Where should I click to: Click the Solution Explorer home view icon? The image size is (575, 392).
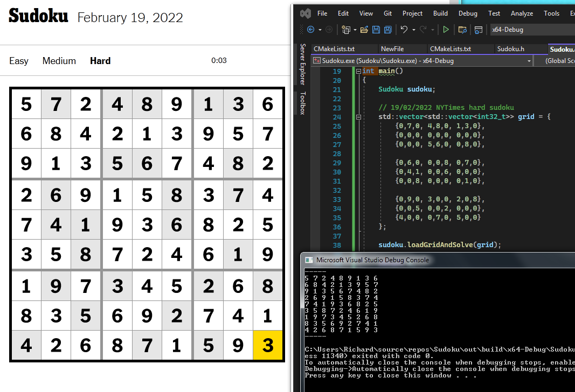tap(478, 30)
